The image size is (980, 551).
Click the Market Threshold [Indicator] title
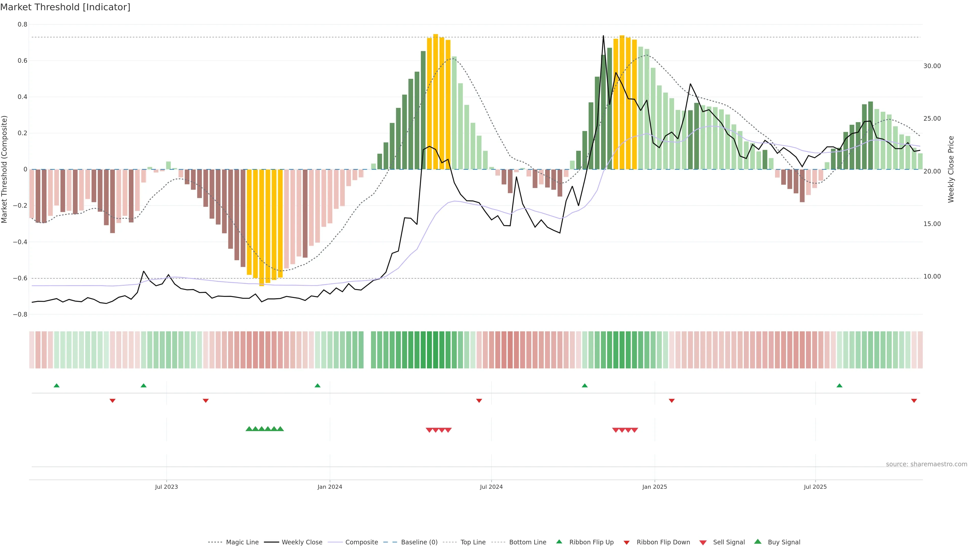pyautogui.click(x=65, y=7)
